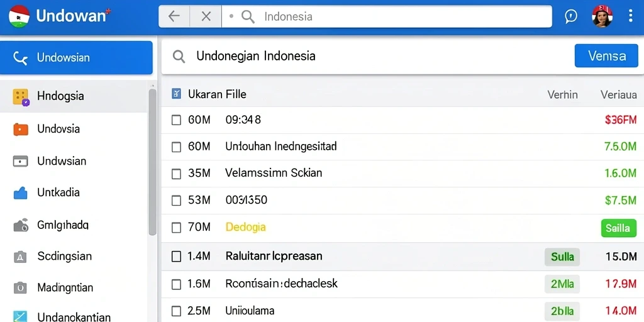
Task: Clear search with the X button
Action: [x=206, y=16]
